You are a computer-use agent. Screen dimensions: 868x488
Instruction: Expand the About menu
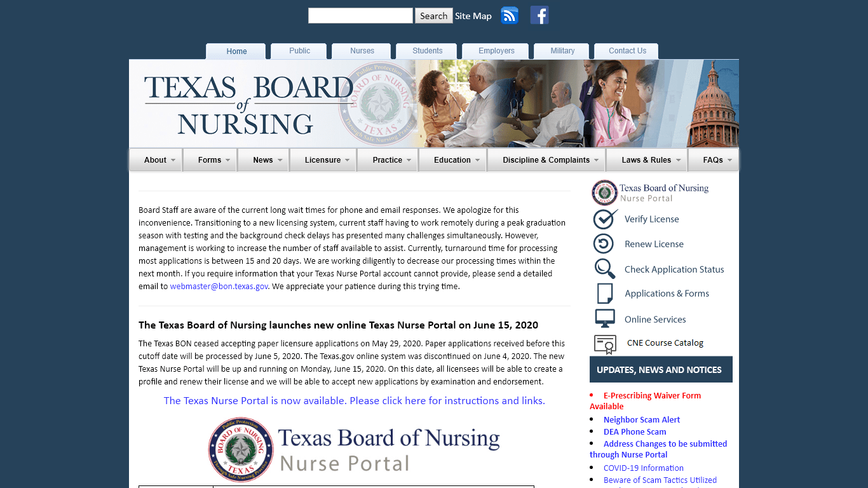point(156,160)
